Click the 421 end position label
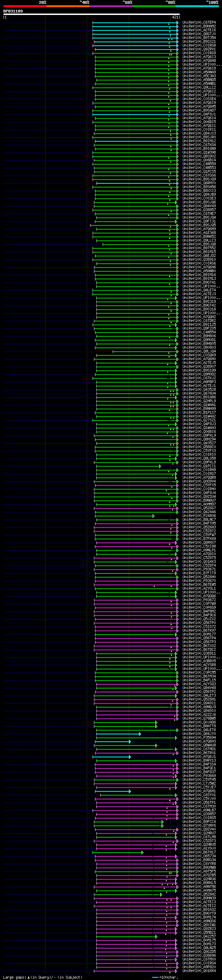222x980 pixels. (175, 17)
